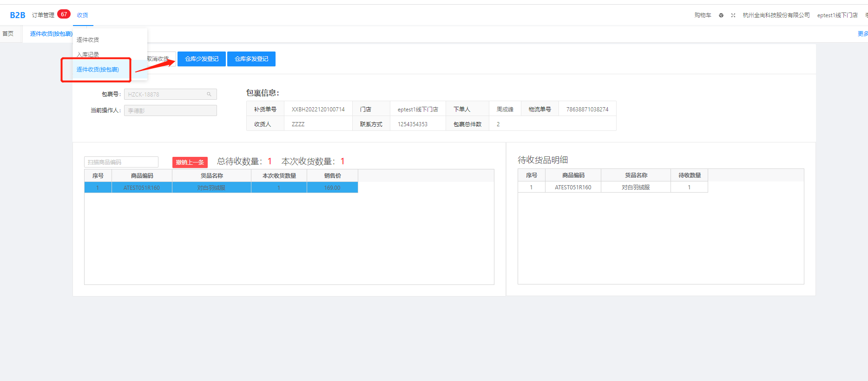Screen dimensions: 868x381
Task: Switch to the 首页 tab
Action: 8,34
